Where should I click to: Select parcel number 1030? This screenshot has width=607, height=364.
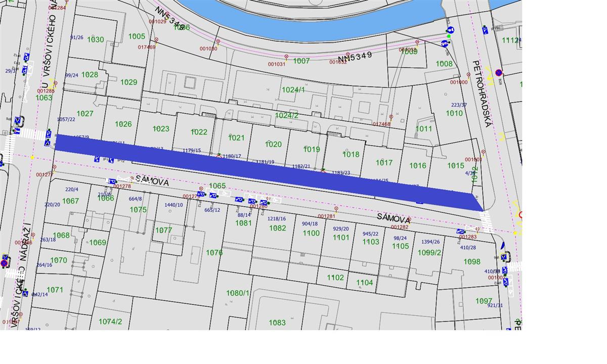click(x=95, y=39)
